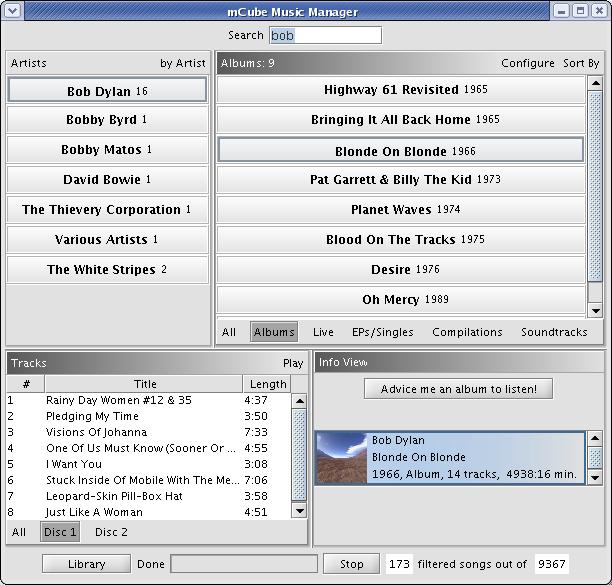Viewport: 612px width, 585px height.
Task: Open the Sort By menu for albums
Action: [581, 63]
